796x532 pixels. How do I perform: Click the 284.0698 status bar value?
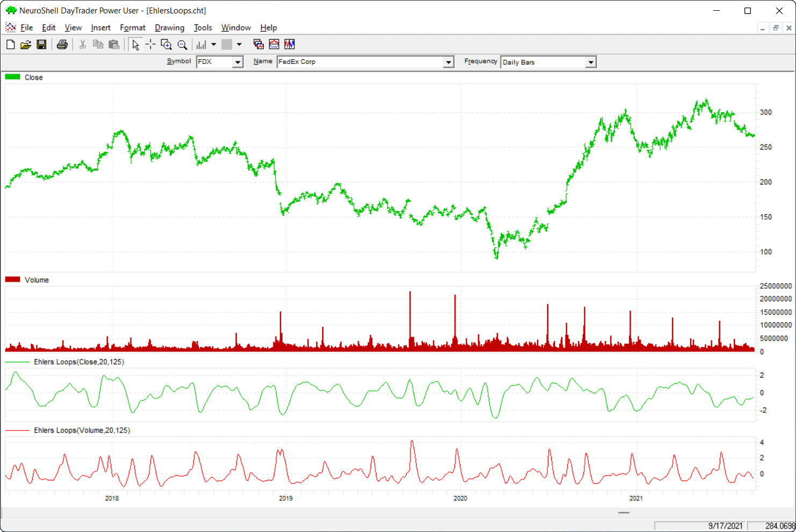[780, 526]
